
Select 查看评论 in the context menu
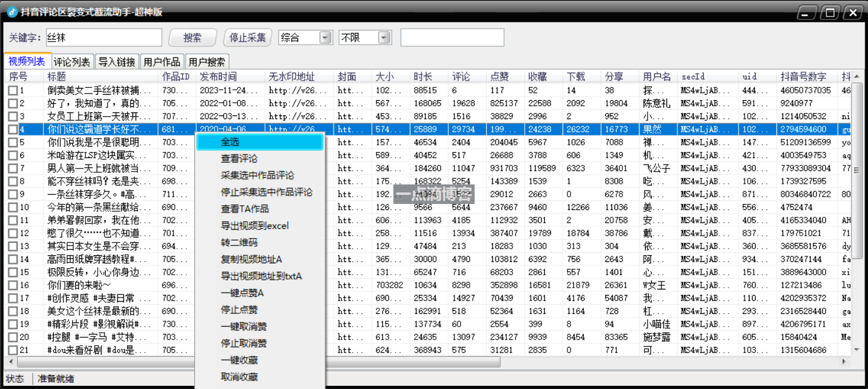[x=260, y=159]
